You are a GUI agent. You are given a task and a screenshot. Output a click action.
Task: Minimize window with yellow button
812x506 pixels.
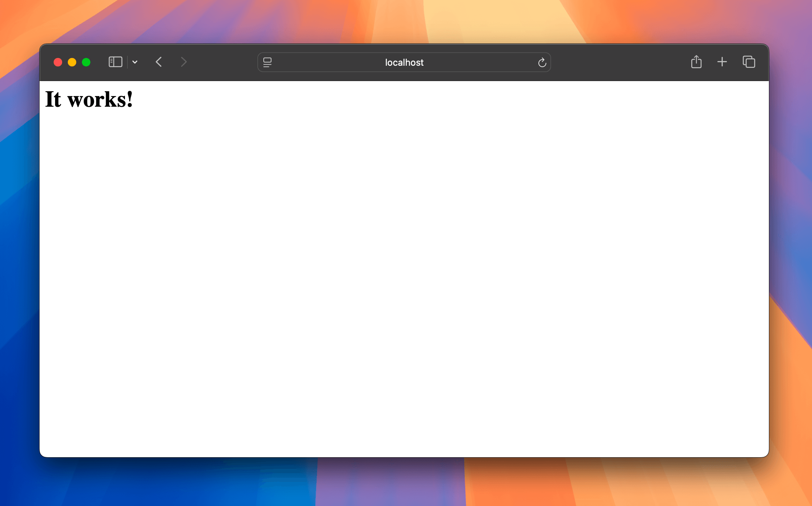click(x=72, y=63)
